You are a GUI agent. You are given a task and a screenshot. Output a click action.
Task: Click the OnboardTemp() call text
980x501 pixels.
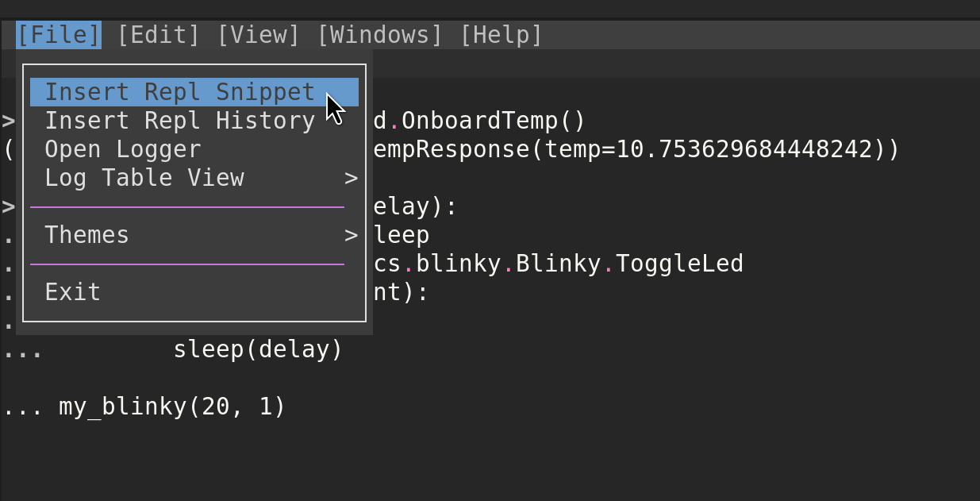[x=493, y=121]
